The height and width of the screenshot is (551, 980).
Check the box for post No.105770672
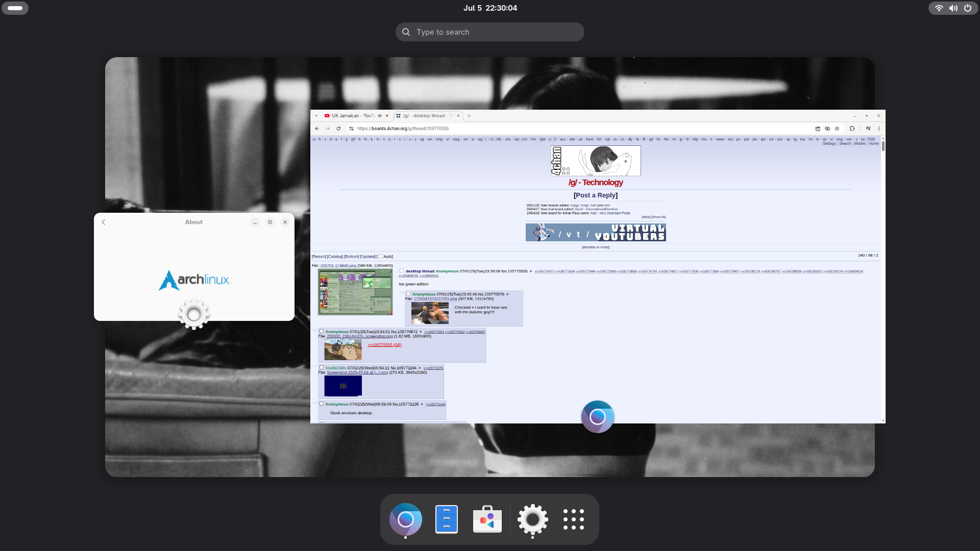point(322,331)
